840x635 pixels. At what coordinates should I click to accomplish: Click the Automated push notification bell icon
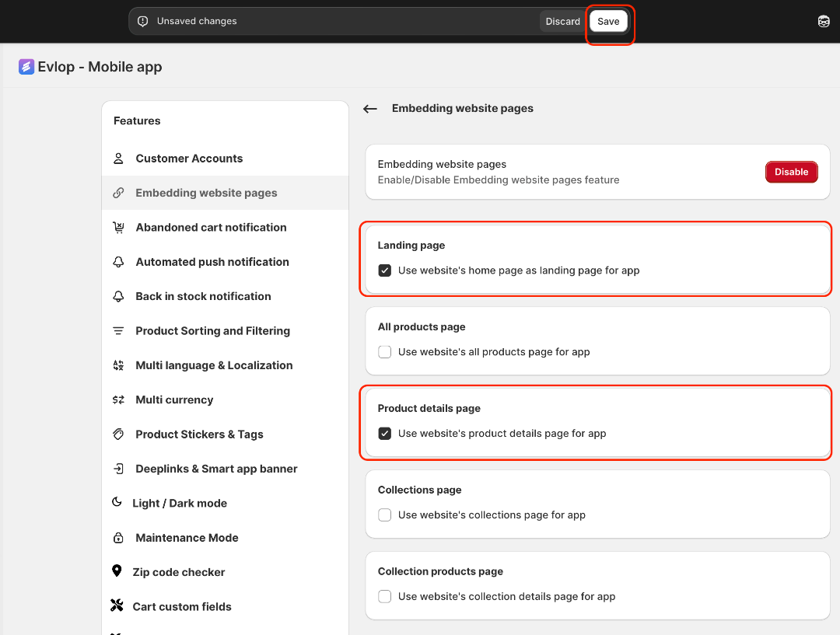pos(118,262)
